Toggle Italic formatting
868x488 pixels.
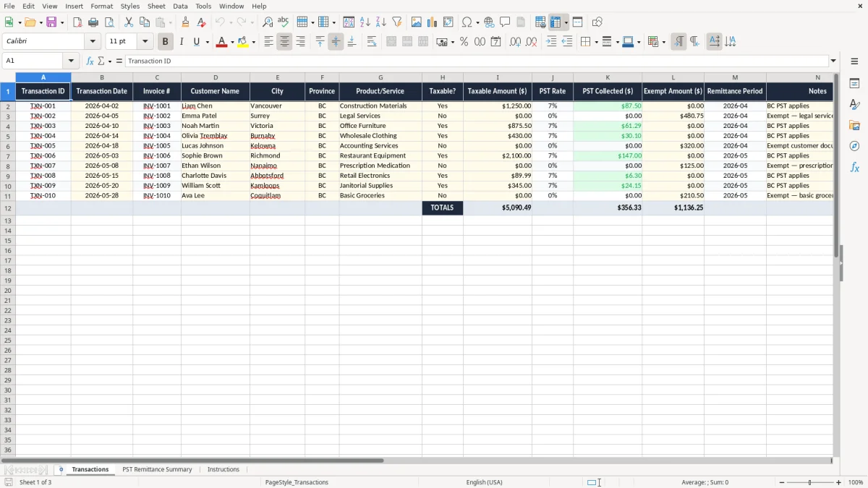click(x=181, y=42)
